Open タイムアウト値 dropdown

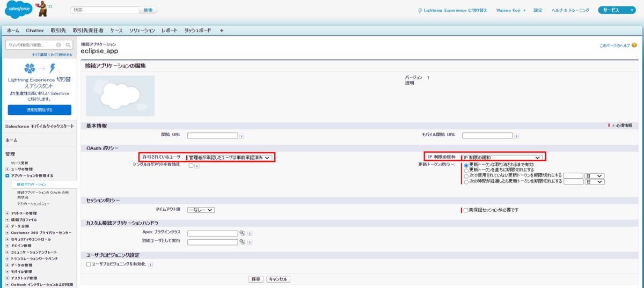201,210
